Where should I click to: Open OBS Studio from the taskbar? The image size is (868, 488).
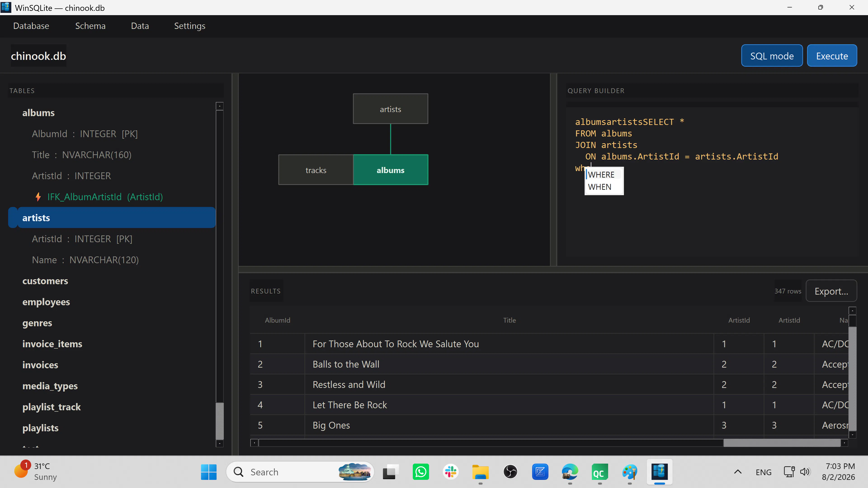510,472
